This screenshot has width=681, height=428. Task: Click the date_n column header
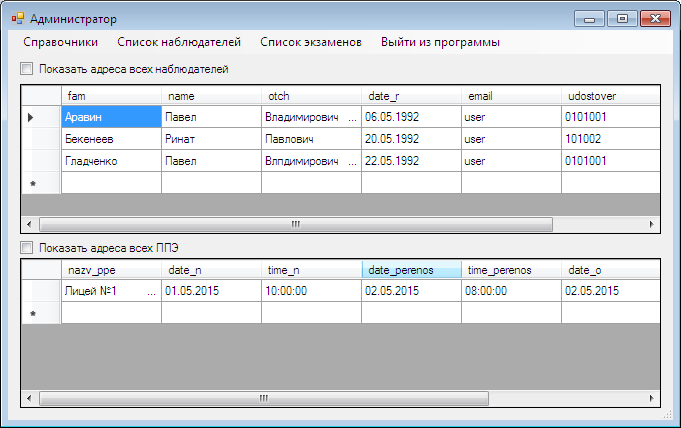211,270
